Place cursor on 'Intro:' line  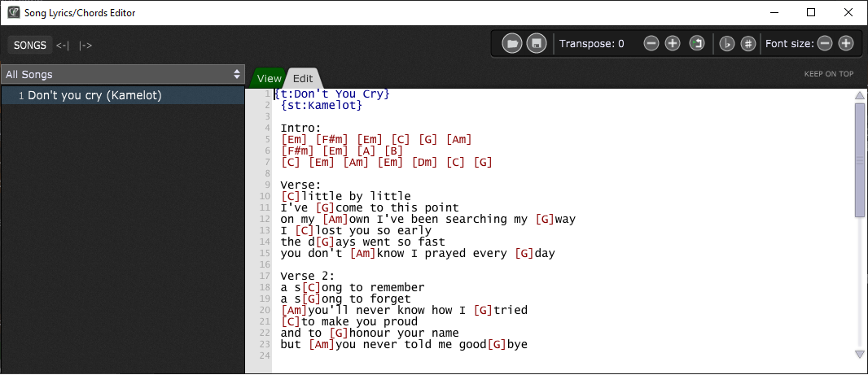tap(300, 128)
